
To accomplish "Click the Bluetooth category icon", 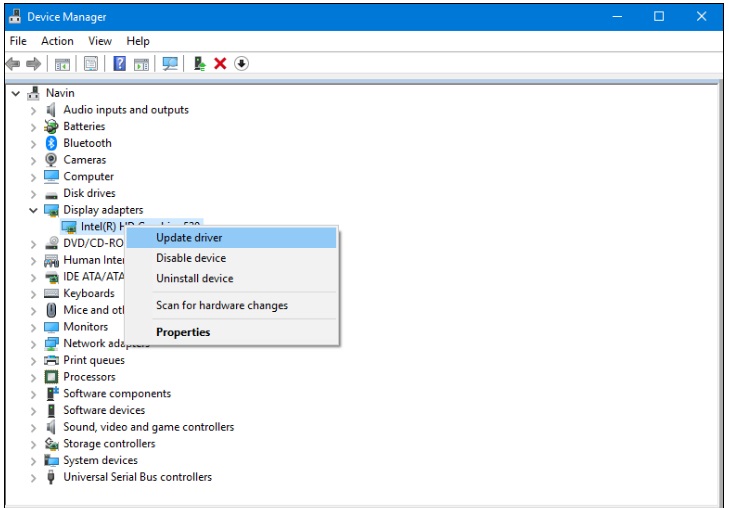I will tap(51, 143).
